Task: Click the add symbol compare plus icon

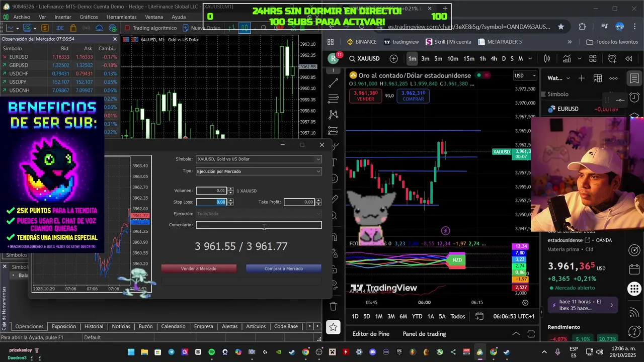Action: pyautogui.click(x=393, y=58)
